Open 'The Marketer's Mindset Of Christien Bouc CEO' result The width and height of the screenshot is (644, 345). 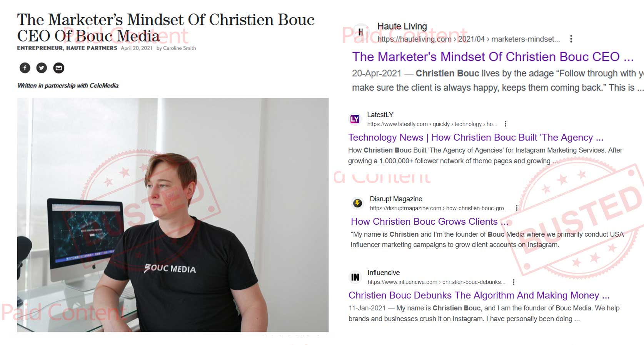(493, 57)
